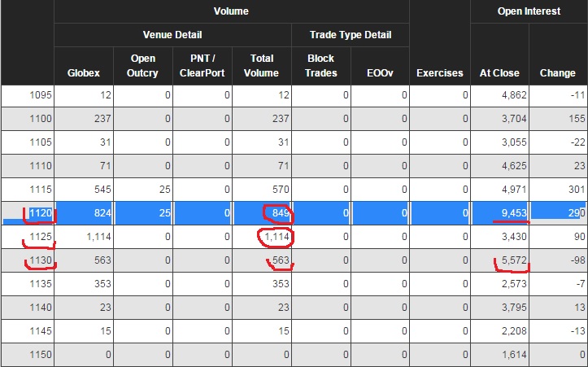The image size is (588, 367).
Task: Click strike 1100 row label
Action: 41,119
